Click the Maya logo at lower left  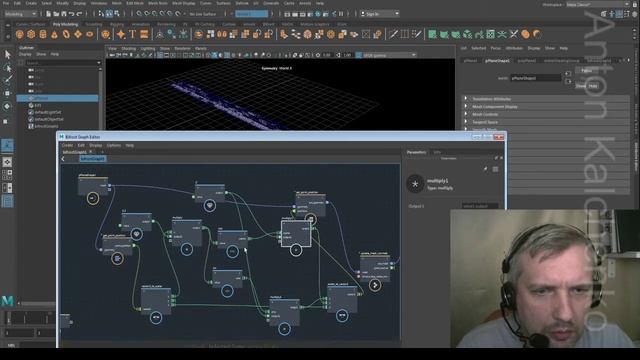tap(8, 301)
